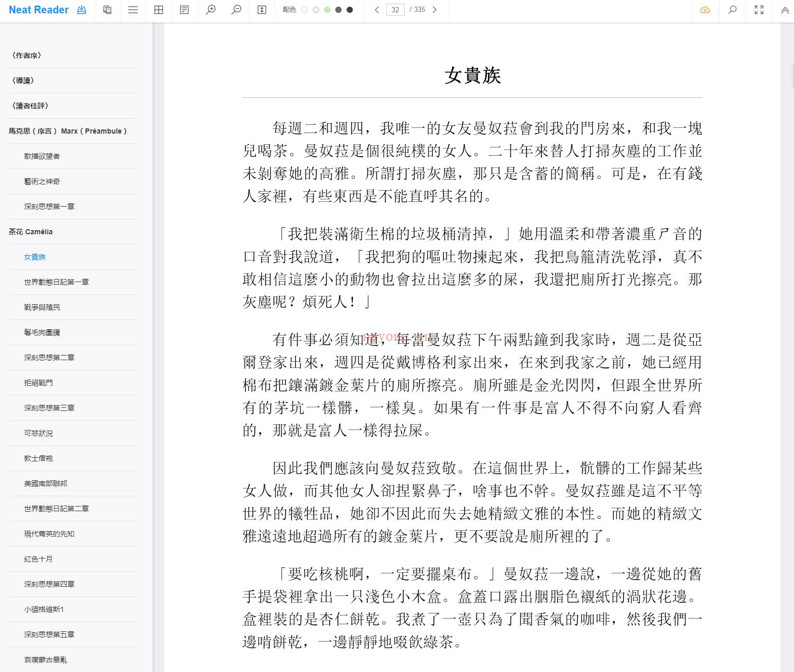
Task: Click the 女貴族 chapter heading
Action: [472, 76]
